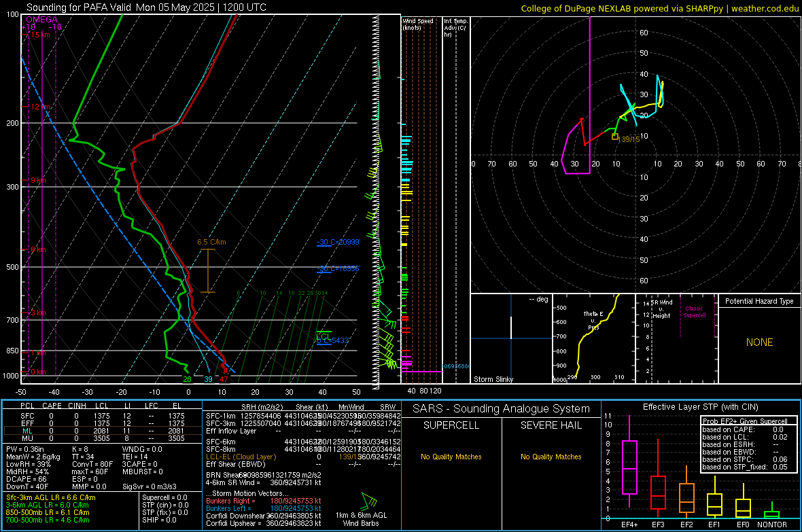Image resolution: width=802 pixels, height=532 pixels.
Task: Click the ConvT = 80F value
Action: click(x=92, y=464)
